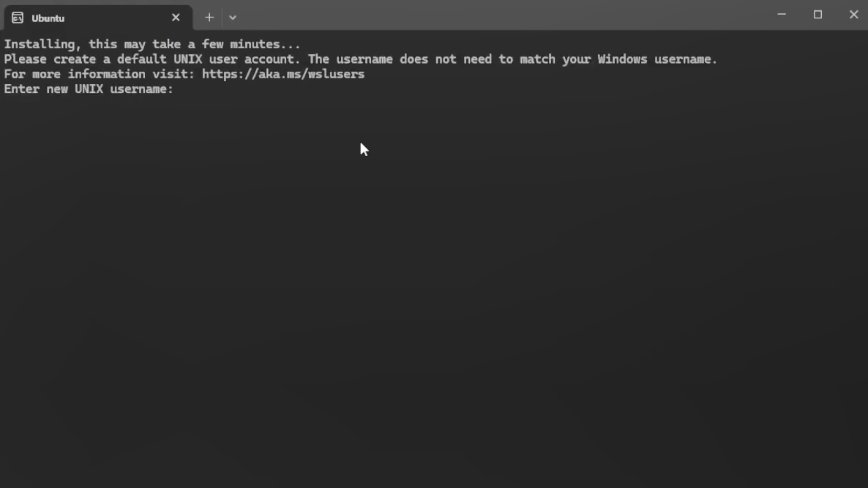Image resolution: width=868 pixels, height=488 pixels.
Task: Open the link https://aka.ms/wslusers
Action: click(283, 73)
